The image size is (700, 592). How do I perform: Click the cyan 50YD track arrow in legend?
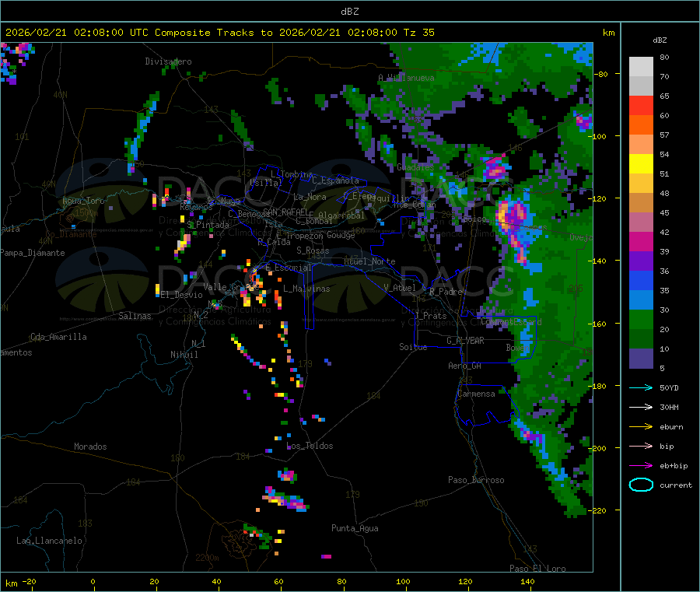[641, 387]
